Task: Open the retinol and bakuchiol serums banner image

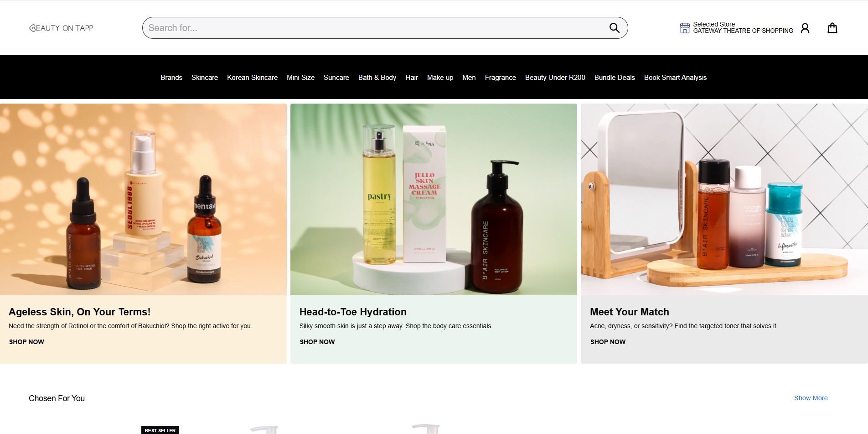Action: [x=143, y=199]
